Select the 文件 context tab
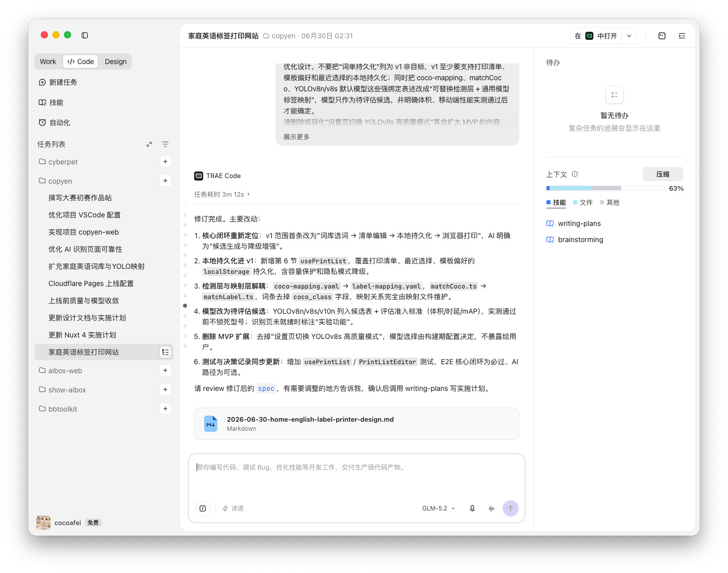Image resolution: width=728 pixels, height=573 pixels. [583, 202]
